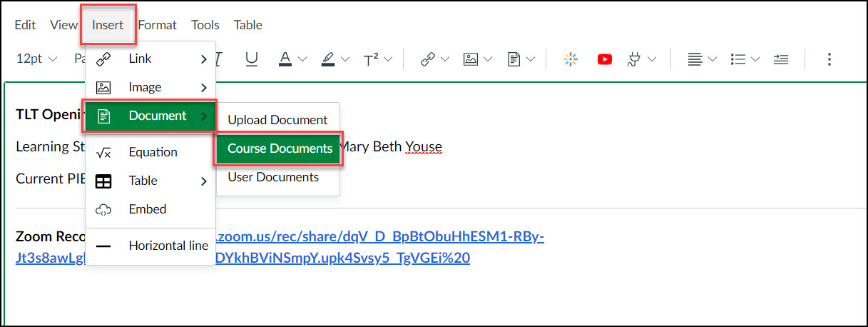868x327 pixels.
Task: Expand the highlight color chevron
Action: coord(345,59)
